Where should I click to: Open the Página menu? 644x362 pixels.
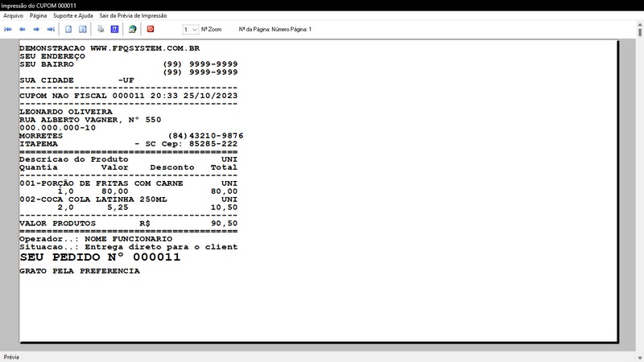tap(38, 15)
